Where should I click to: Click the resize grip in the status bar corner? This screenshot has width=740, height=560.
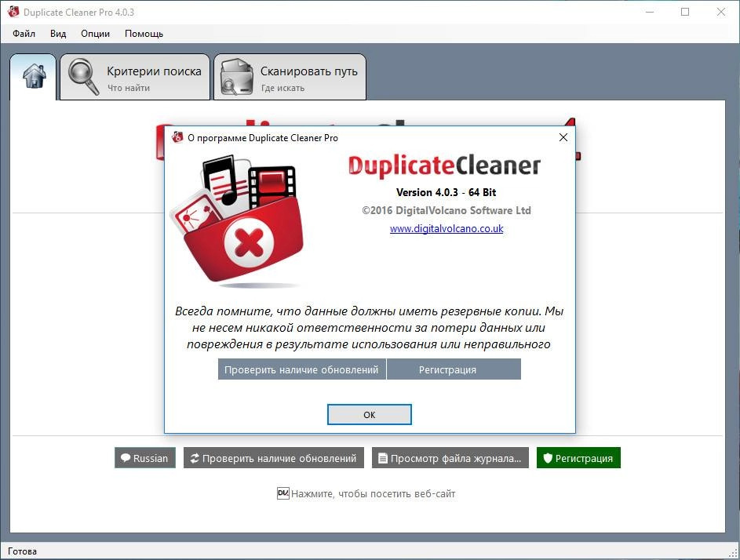click(734, 554)
